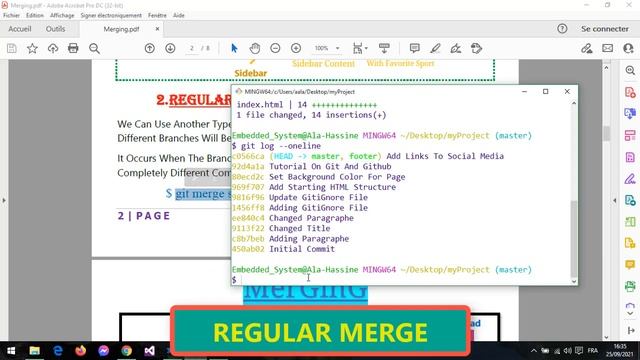Select the Merging.pdf document tab
Viewport: 640px width, 360px height.
pyautogui.click(x=121, y=29)
